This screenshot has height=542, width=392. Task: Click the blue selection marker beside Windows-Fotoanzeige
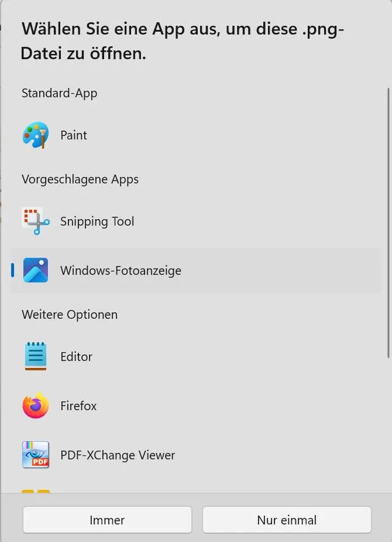pos(12,270)
